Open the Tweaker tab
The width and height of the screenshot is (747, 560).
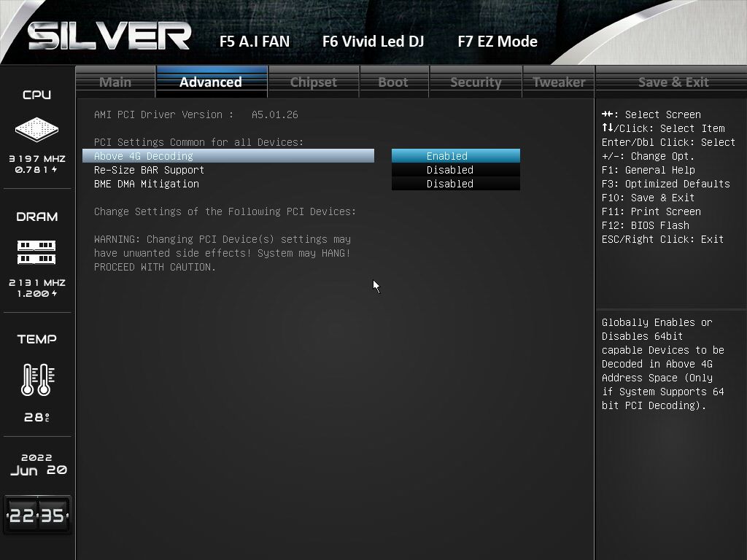point(559,82)
